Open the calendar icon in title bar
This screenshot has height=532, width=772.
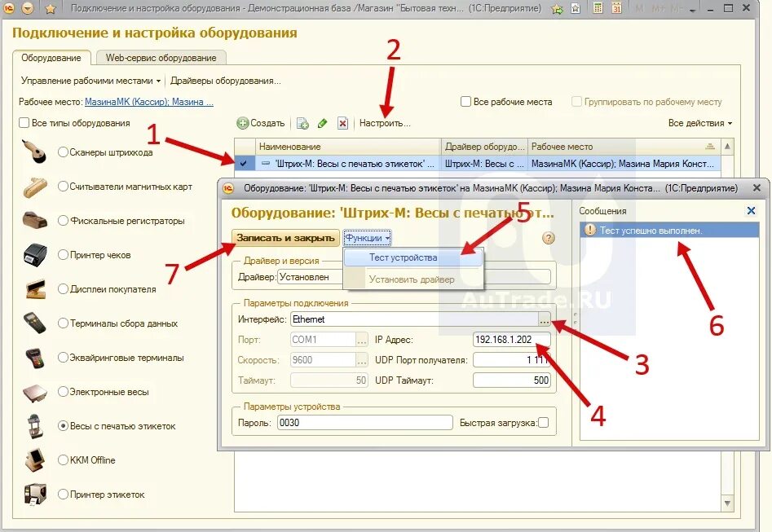pyautogui.click(x=616, y=8)
